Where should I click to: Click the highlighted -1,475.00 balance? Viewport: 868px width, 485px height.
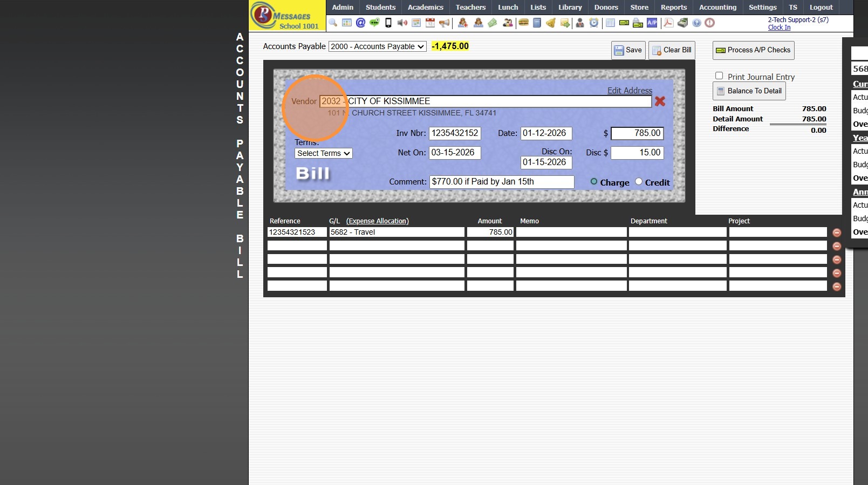coord(450,46)
